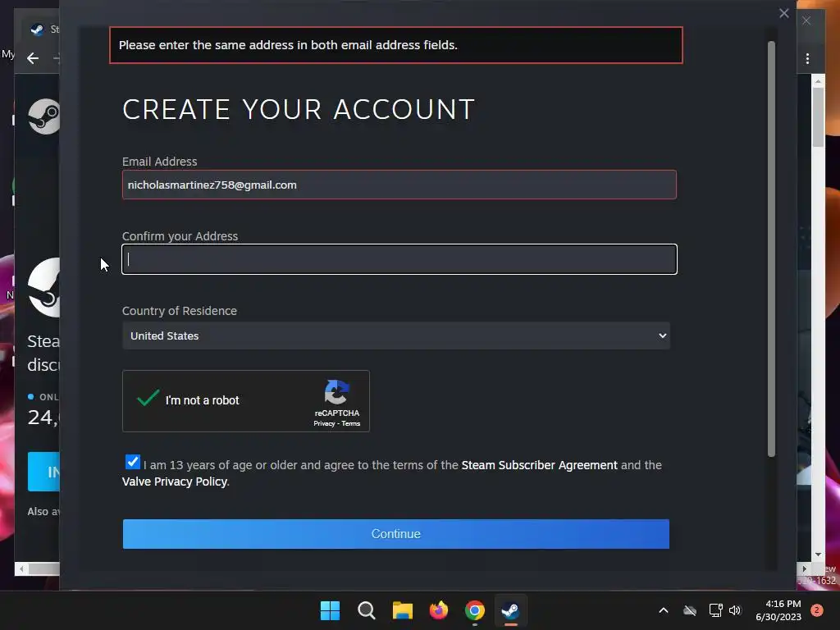The width and height of the screenshot is (840, 630).
Task: Open network settings tray icon
Action: click(x=715, y=610)
